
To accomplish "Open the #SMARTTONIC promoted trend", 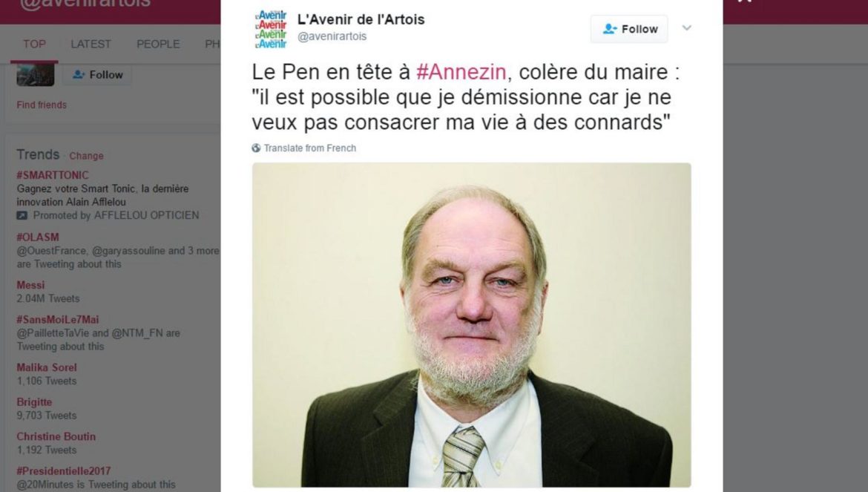I will pyautogui.click(x=53, y=175).
